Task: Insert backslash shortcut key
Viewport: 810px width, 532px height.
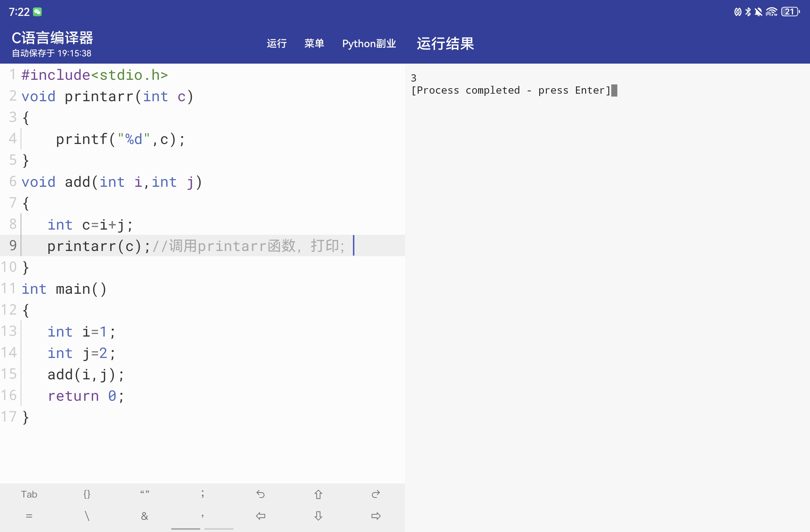Action: (x=87, y=516)
